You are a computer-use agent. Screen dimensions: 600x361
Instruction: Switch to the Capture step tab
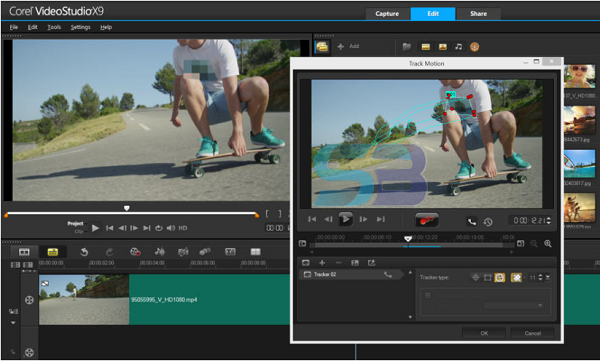[387, 14]
